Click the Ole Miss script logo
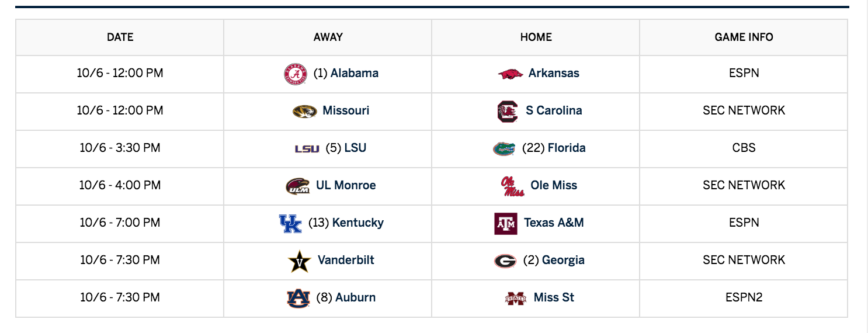The height and width of the screenshot is (333, 868). click(x=512, y=186)
